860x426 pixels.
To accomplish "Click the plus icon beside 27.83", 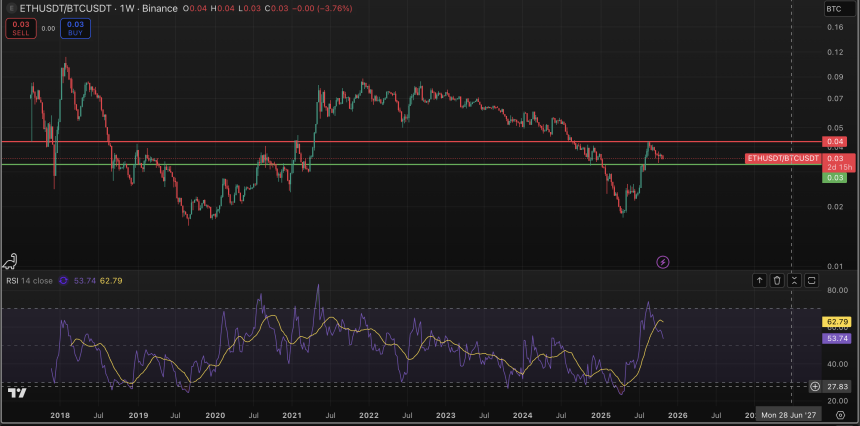I will click(815, 386).
